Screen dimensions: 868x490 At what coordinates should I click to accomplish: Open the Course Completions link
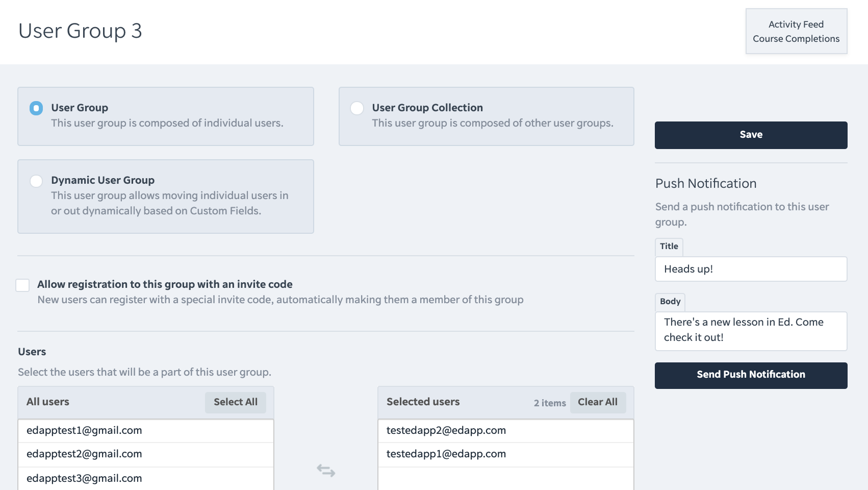coord(796,39)
